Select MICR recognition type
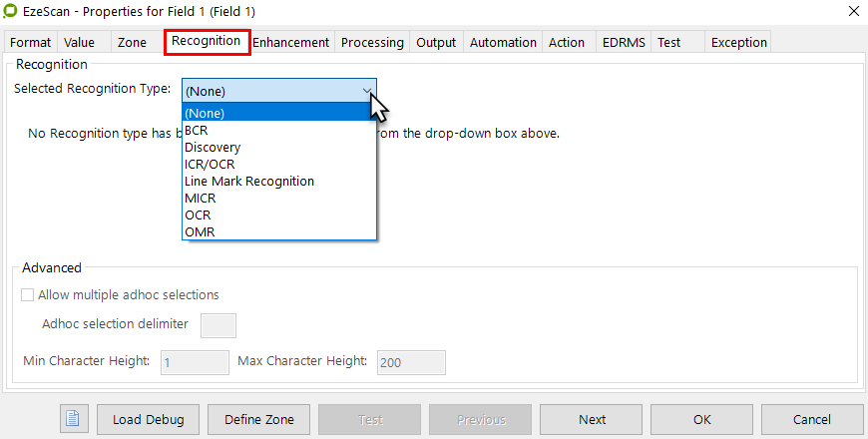Image resolution: width=868 pixels, height=439 pixels. pyautogui.click(x=201, y=199)
